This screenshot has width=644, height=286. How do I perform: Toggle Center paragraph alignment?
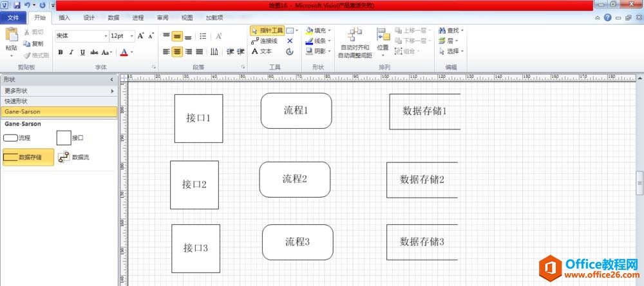click(x=177, y=52)
